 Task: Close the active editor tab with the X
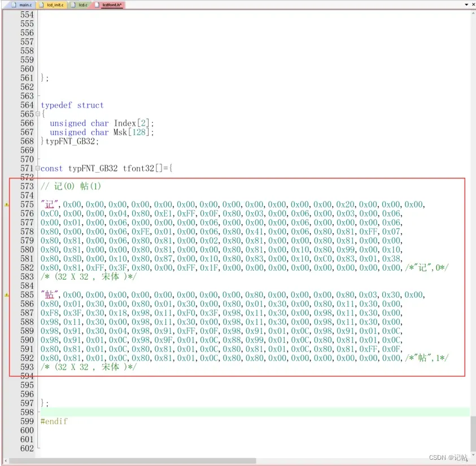coord(472,5)
